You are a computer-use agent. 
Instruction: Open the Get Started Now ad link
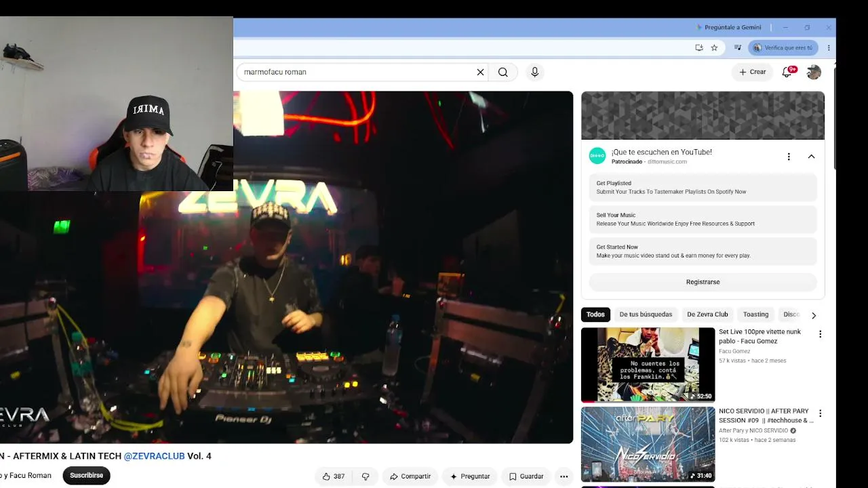pos(703,251)
